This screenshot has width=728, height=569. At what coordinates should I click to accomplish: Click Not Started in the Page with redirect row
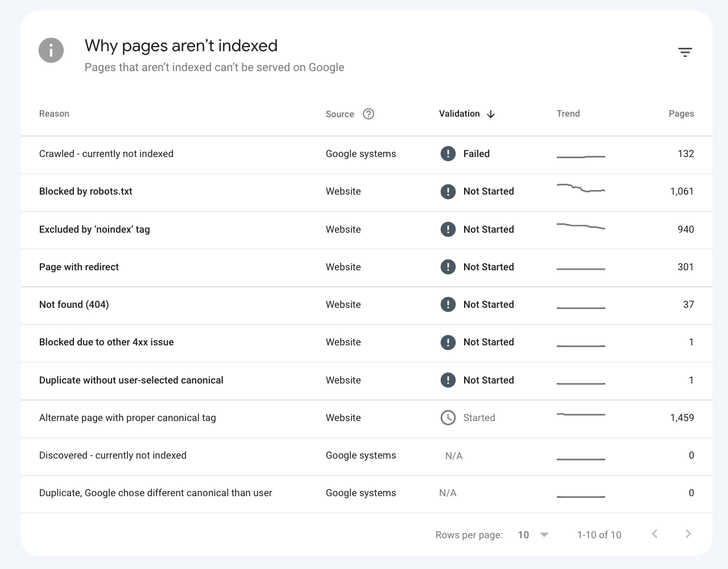pos(489,267)
